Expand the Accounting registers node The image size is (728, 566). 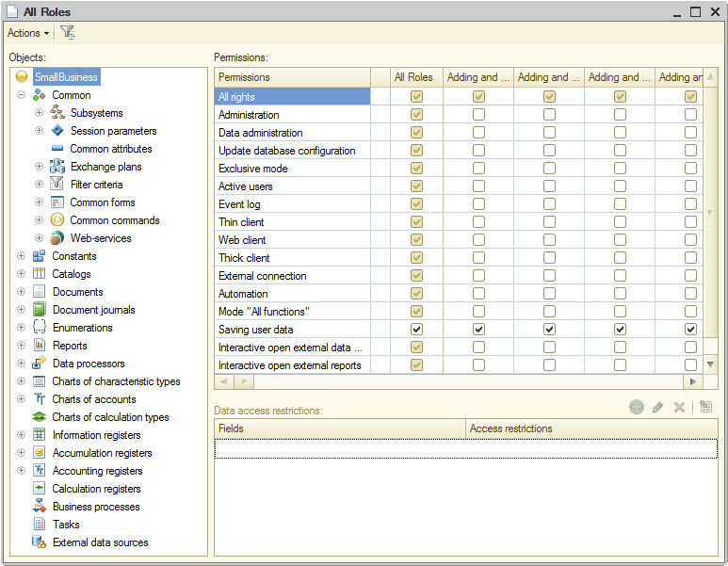(21, 470)
